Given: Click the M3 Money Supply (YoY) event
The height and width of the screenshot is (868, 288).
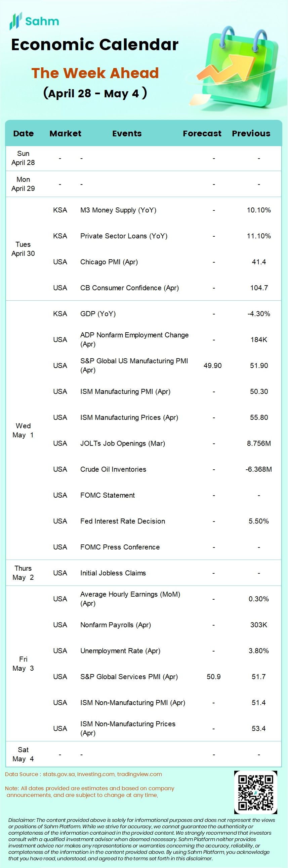Looking at the screenshot, I should (x=118, y=210).
